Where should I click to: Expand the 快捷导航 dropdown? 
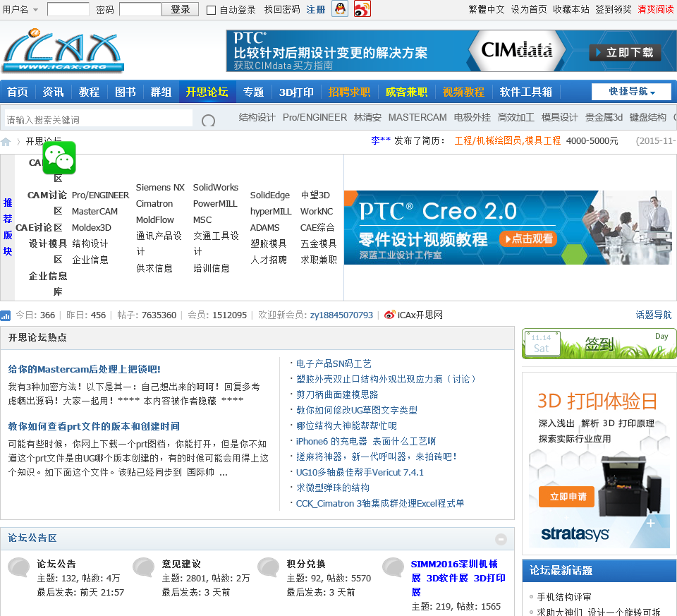click(x=631, y=92)
